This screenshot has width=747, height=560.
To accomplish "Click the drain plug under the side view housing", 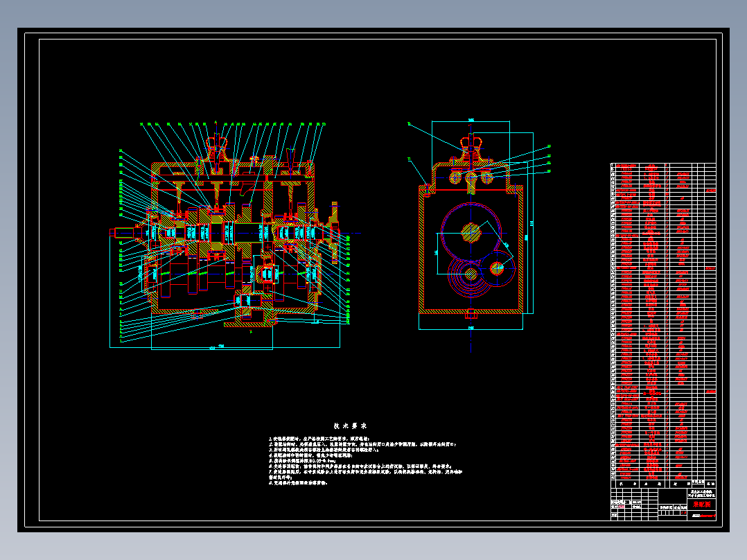I will coord(471,314).
